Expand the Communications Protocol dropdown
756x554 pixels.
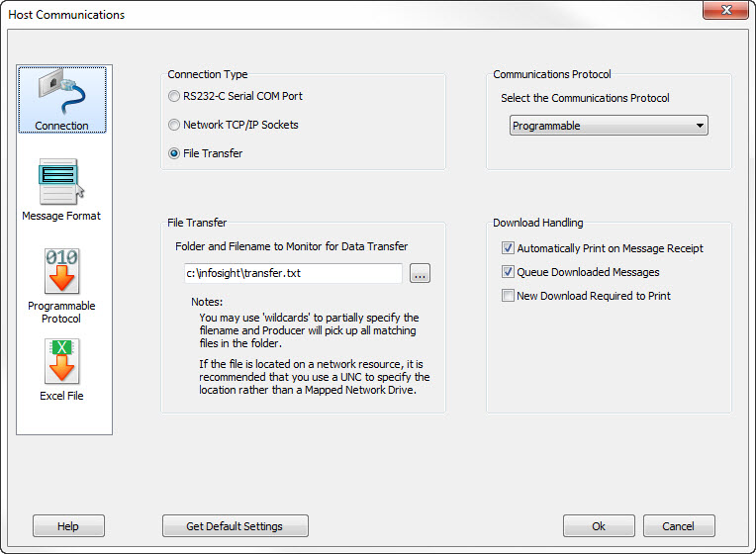click(x=609, y=126)
